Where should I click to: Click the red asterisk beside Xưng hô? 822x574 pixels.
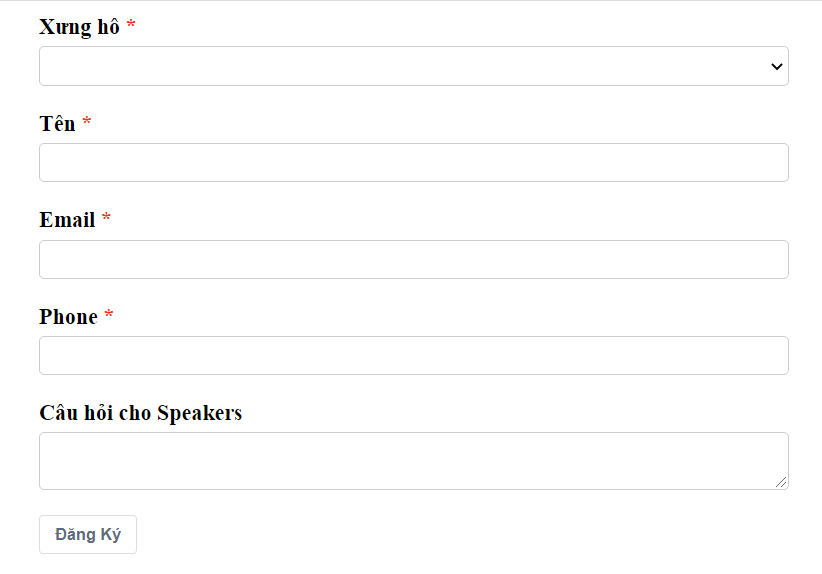(131, 26)
